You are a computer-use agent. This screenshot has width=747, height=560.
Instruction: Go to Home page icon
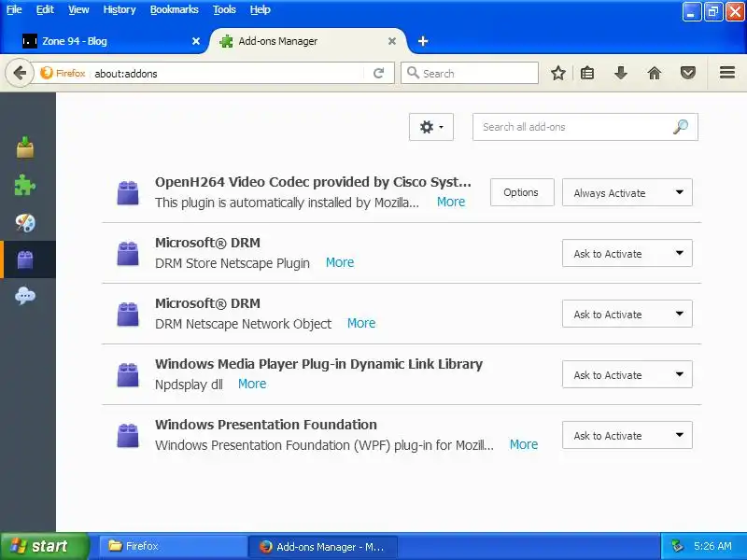point(655,74)
